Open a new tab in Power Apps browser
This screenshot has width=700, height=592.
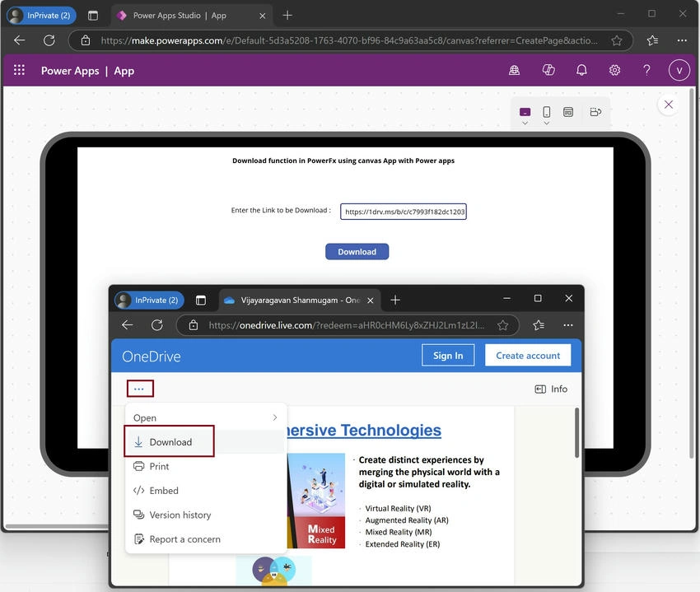pyautogui.click(x=287, y=16)
